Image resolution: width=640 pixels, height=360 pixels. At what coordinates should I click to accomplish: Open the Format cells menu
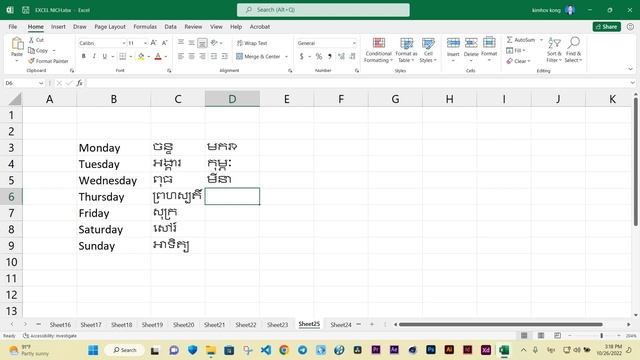pos(489,50)
